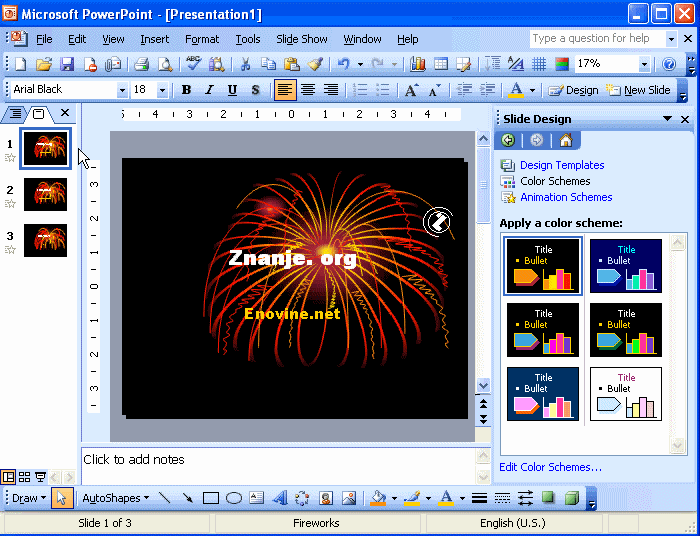Click Increase Font Size icon
The image size is (700, 536).
pos(412,90)
